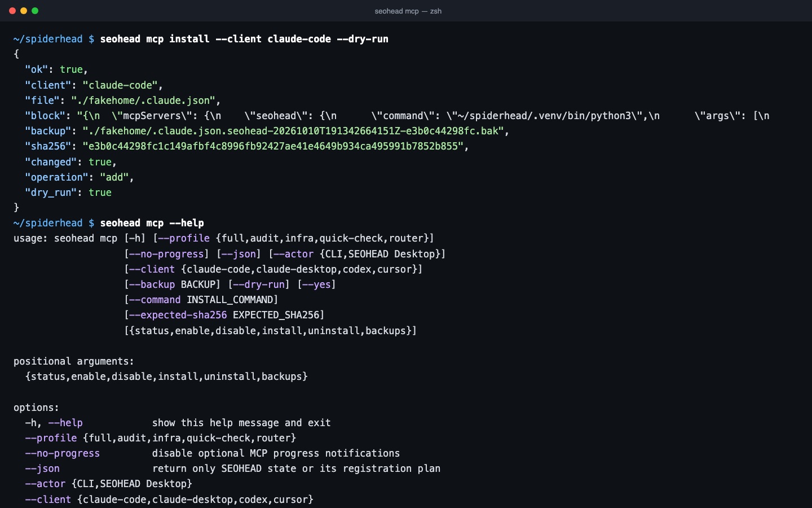Click the 'options:' heading
This screenshot has height=508, width=812.
[x=36, y=408]
